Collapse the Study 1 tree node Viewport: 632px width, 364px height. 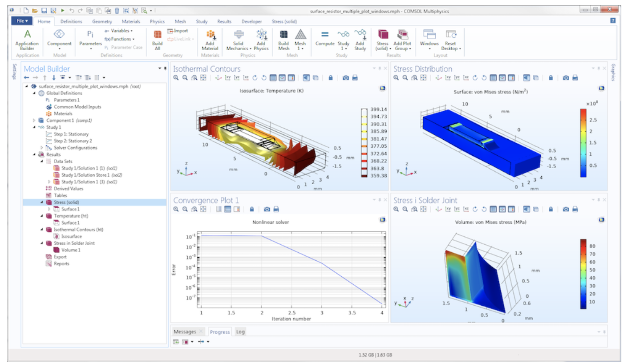[x=35, y=127]
